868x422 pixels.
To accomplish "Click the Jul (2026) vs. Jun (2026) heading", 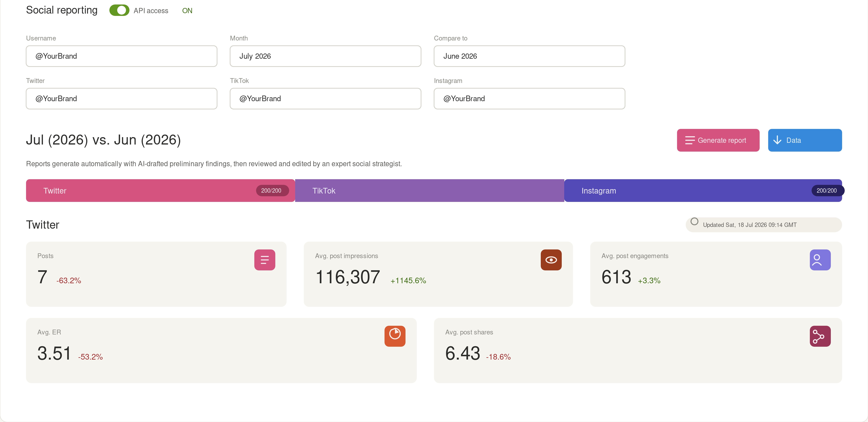I will [x=103, y=140].
